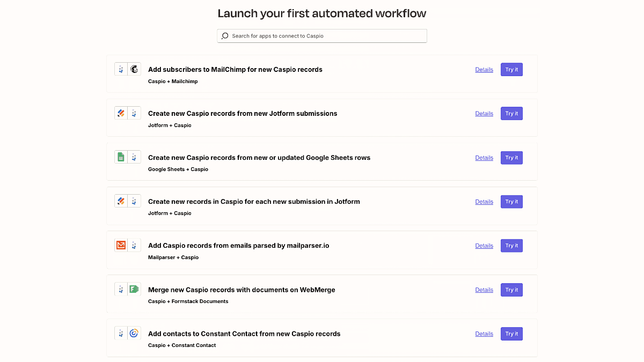
Task: Click Try it for the Constant Contact workflow
Action: 511,333
